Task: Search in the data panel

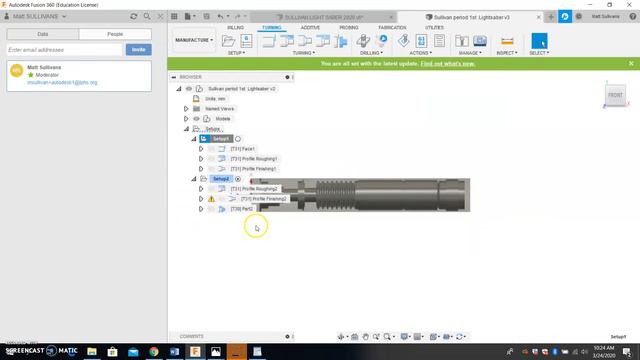Action: pyautogui.click(x=147, y=16)
